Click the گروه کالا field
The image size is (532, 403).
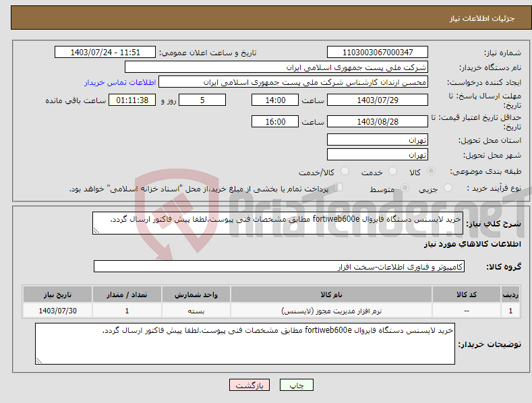[x=279, y=267]
